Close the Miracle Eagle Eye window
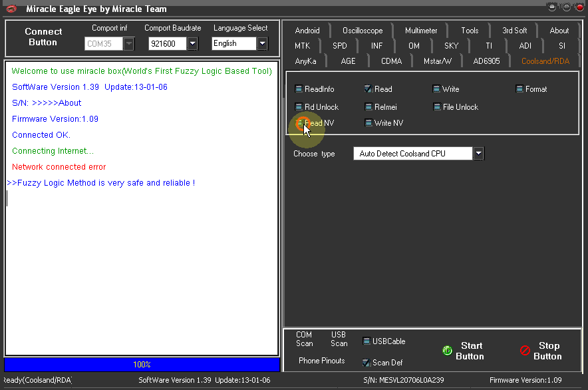 [580, 7]
